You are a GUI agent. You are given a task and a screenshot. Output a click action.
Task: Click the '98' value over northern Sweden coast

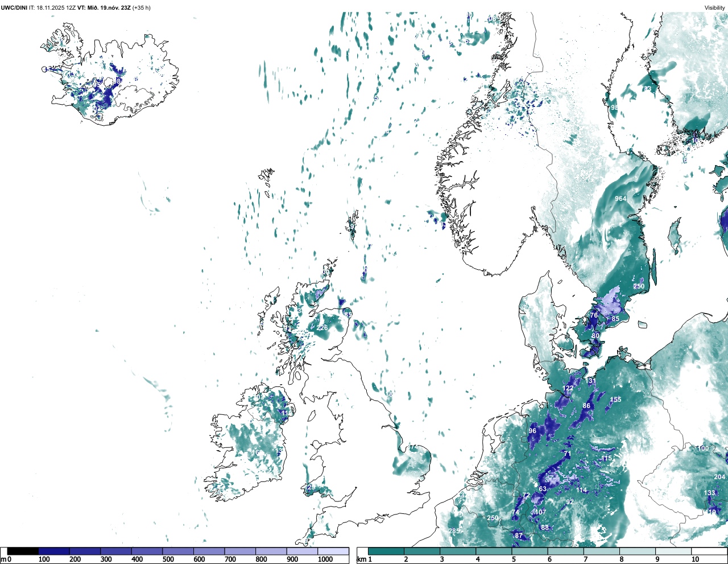pyautogui.click(x=614, y=108)
